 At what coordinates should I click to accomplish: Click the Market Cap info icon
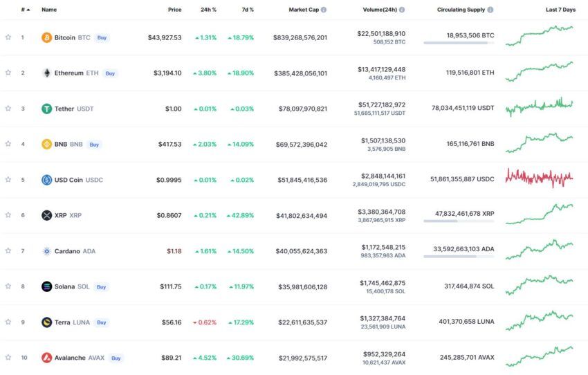tap(324, 10)
